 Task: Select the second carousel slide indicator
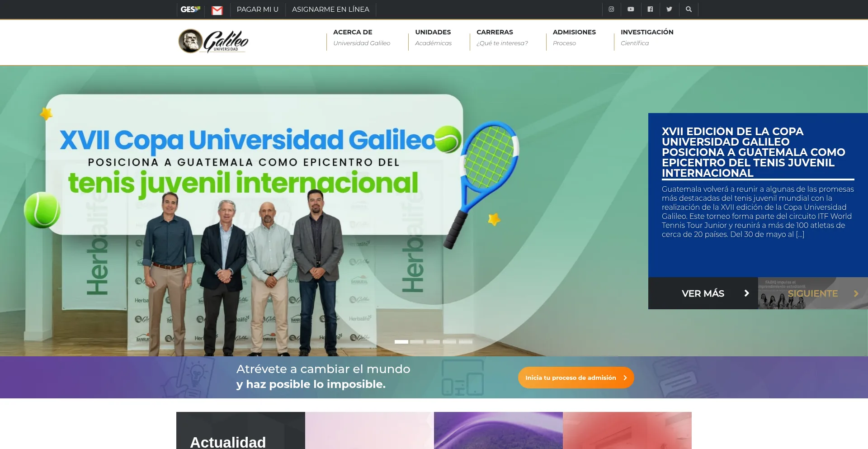pyautogui.click(x=417, y=342)
